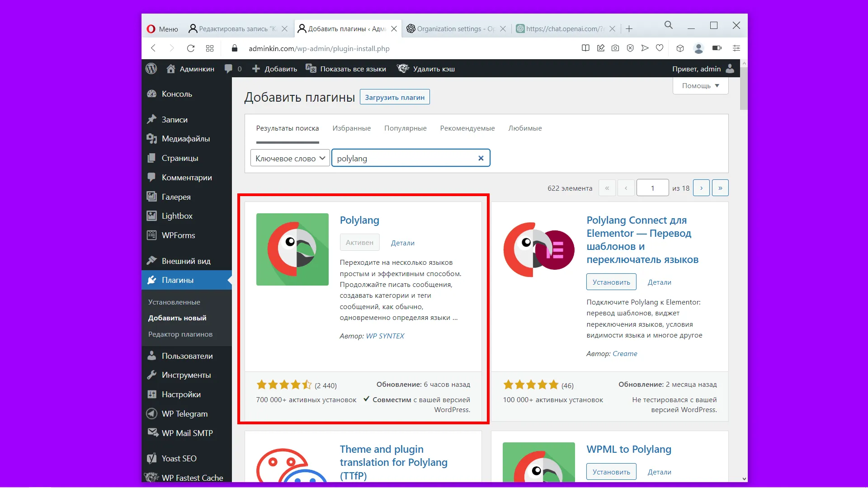Viewport: 868px width, 488px height.
Task: Click Добавить in the admin bar
Action: pyautogui.click(x=274, y=69)
